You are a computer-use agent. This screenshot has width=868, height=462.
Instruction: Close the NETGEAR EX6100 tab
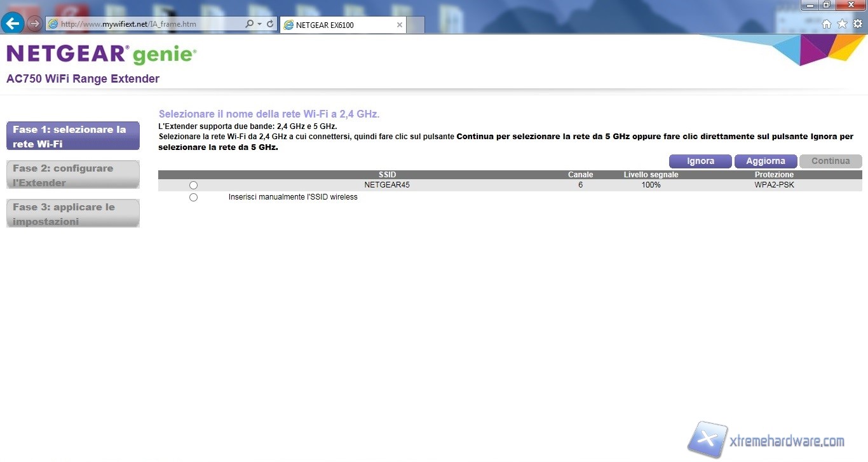tap(399, 25)
